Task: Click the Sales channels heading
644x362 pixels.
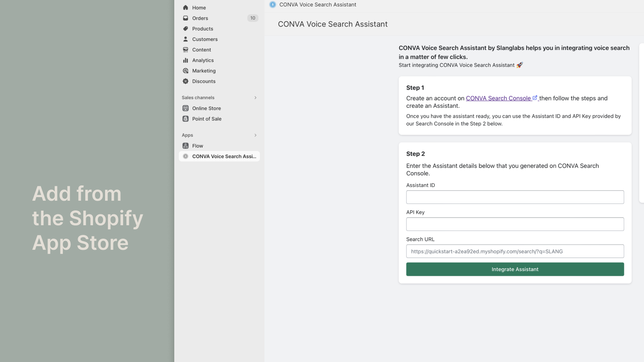Action: point(198,98)
